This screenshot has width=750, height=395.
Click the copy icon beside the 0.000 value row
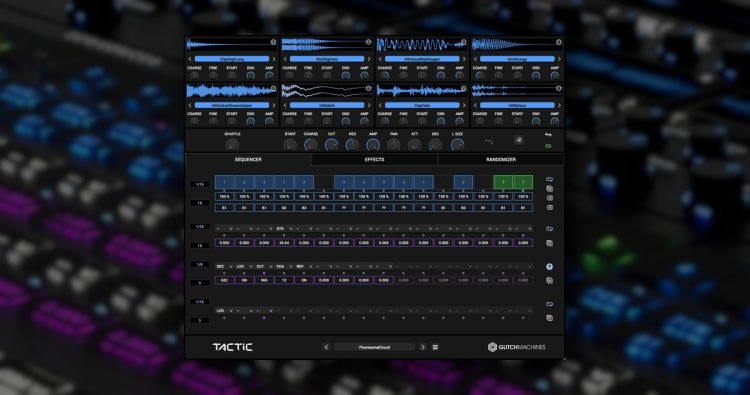click(x=549, y=243)
